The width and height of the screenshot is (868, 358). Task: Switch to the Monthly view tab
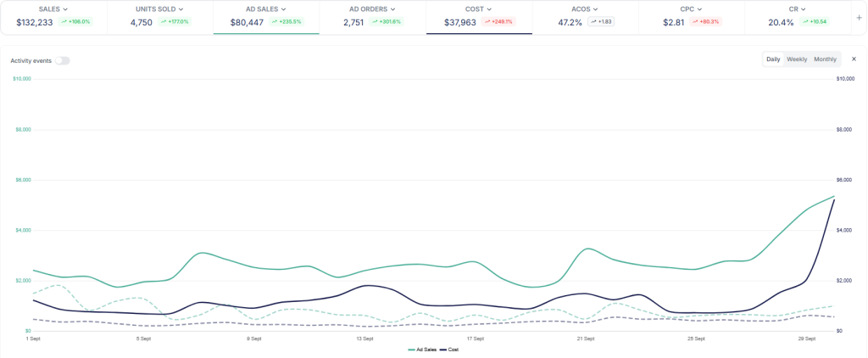point(825,59)
